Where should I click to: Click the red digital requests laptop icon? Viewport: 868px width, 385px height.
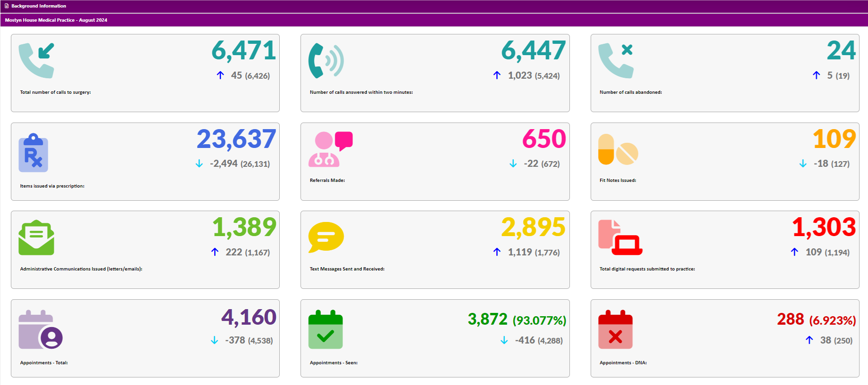point(620,238)
